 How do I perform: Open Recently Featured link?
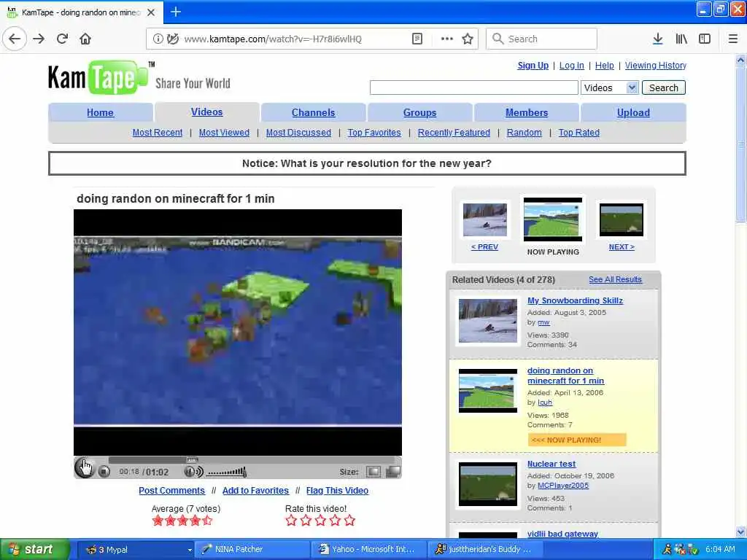454,133
